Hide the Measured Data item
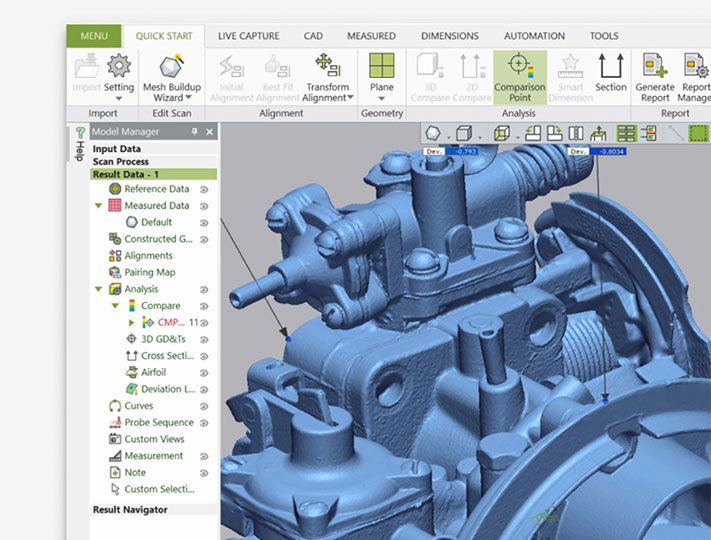 (x=203, y=206)
